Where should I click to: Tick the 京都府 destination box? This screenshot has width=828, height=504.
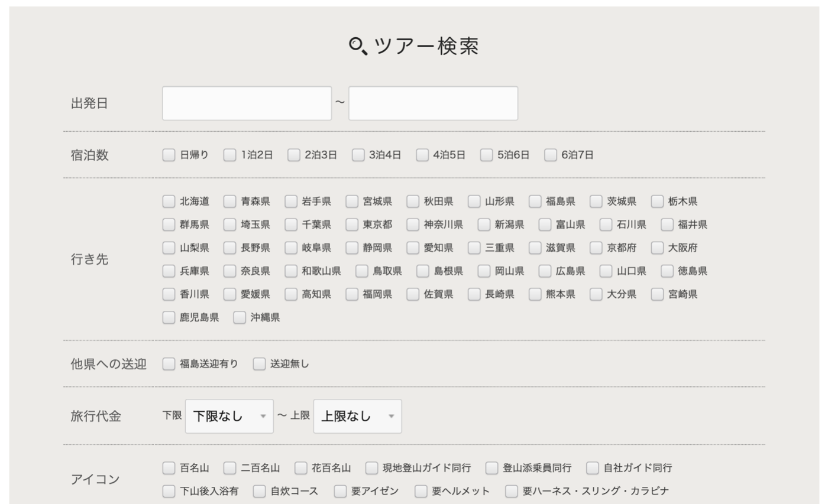pos(596,248)
